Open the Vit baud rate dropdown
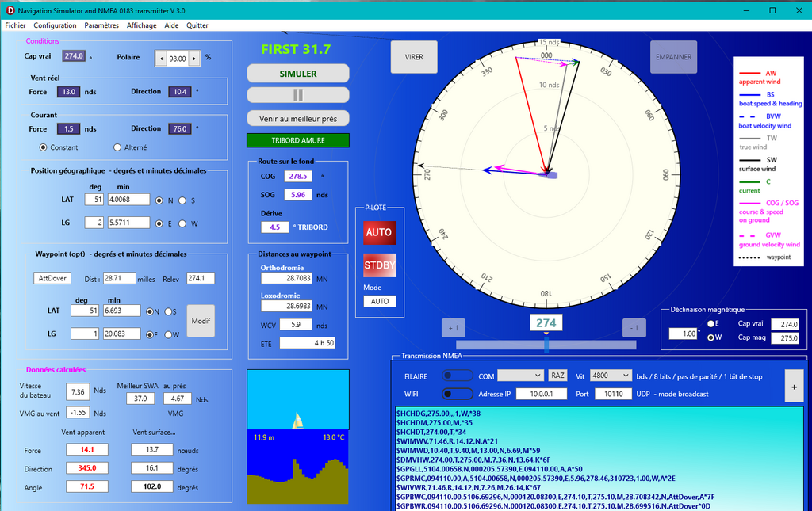The height and width of the screenshot is (511, 812). click(x=611, y=376)
